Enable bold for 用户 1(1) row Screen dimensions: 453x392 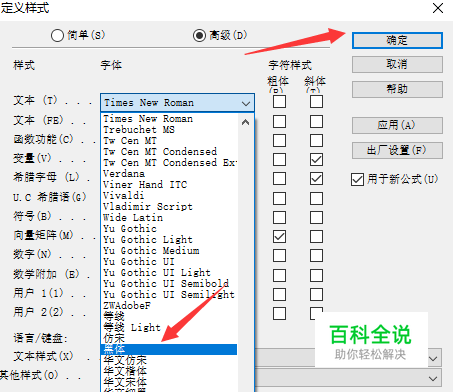pyautogui.click(x=279, y=294)
